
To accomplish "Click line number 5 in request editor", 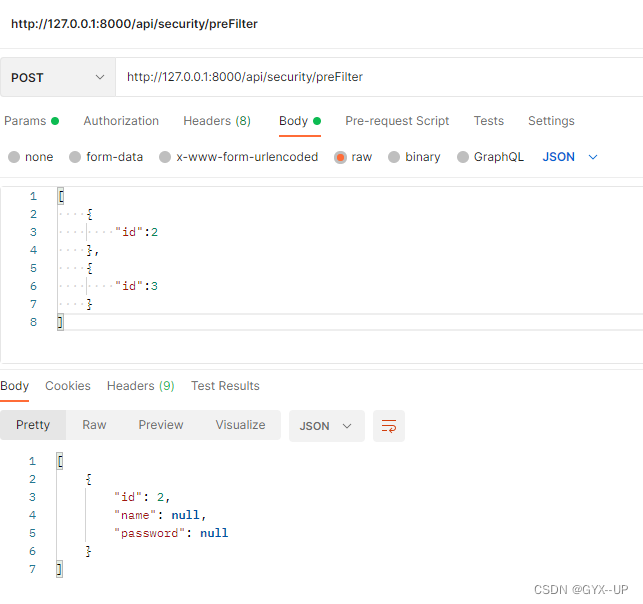I will (x=34, y=268).
